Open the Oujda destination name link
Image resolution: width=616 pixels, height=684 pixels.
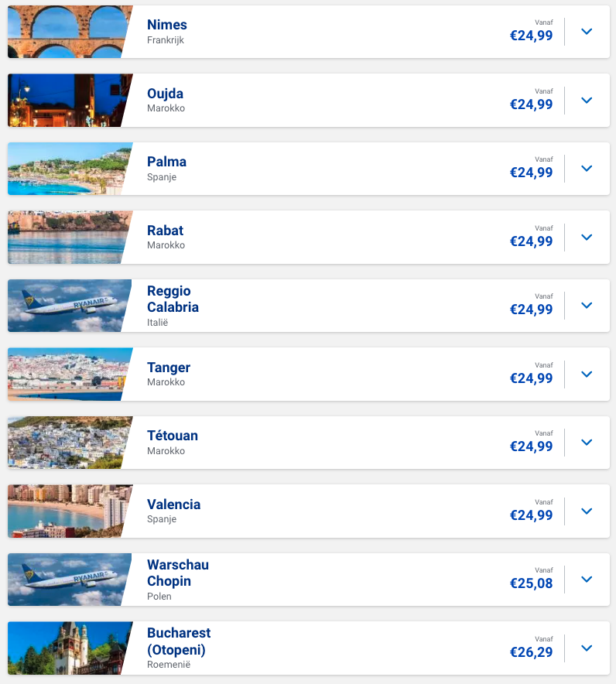[165, 94]
